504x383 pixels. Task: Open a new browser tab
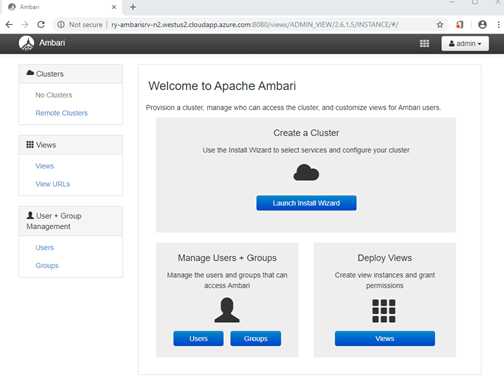coord(133,7)
